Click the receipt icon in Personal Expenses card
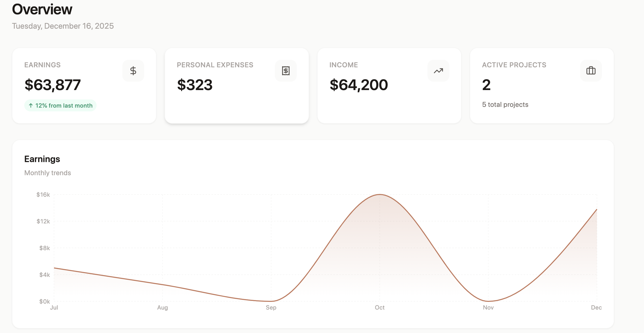 coord(285,71)
